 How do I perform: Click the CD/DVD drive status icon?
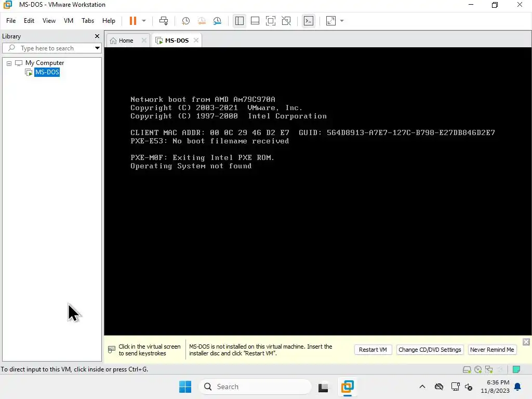tap(478, 369)
